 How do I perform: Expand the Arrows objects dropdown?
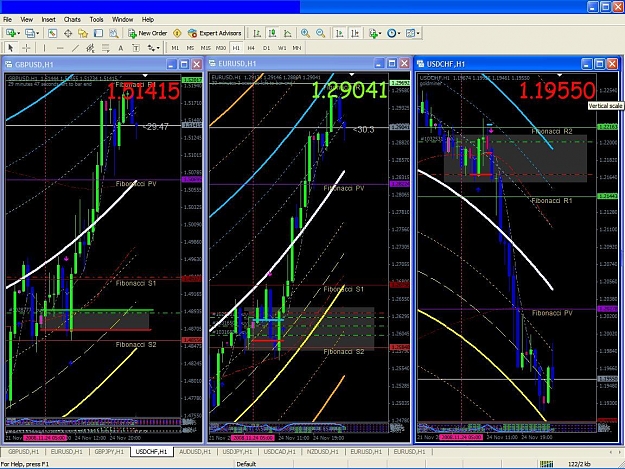tap(158, 48)
